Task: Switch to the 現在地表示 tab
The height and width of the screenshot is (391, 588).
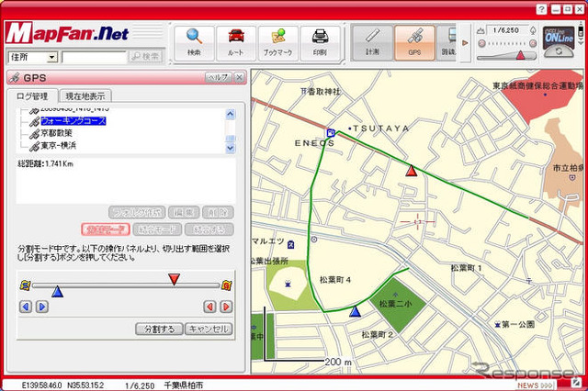Action: click(x=85, y=96)
